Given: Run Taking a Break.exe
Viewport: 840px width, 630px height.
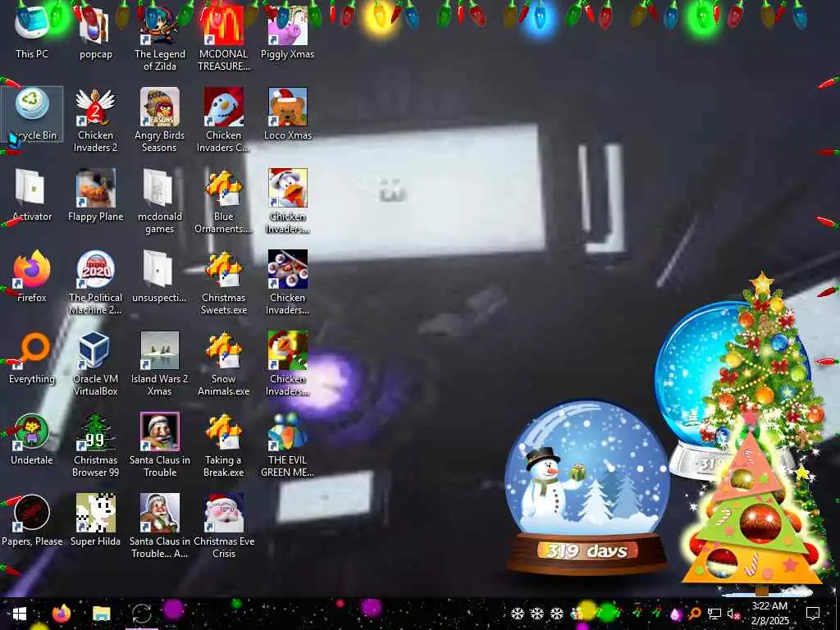Looking at the screenshot, I should pyautogui.click(x=223, y=445).
